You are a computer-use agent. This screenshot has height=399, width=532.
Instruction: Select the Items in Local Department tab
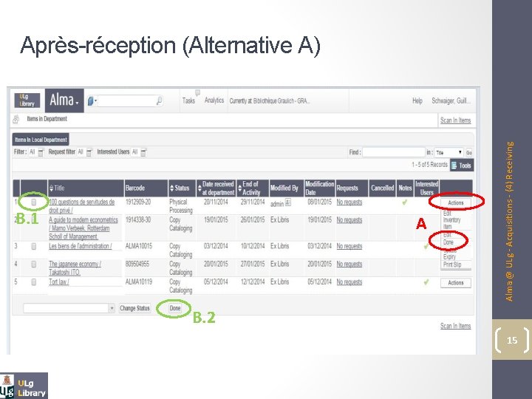(41, 140)
